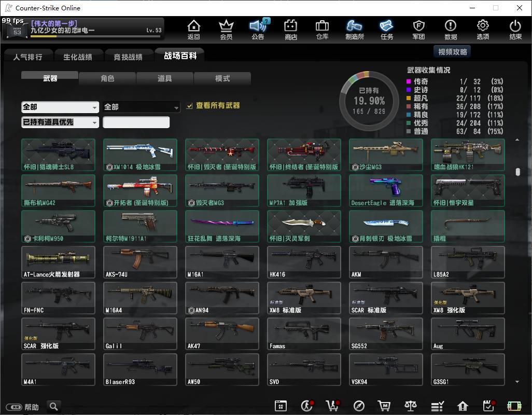
Task: Click the magnifier search icon beside 帮助
Action: click(x=53, y=406)
